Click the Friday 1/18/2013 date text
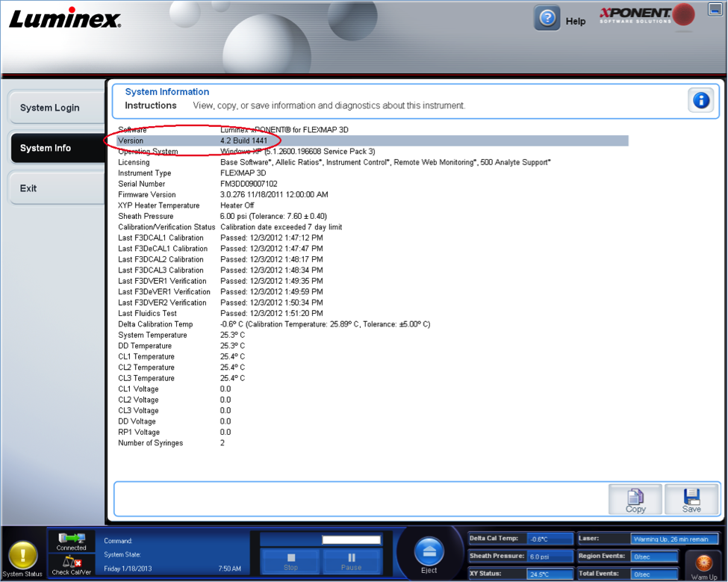Viewport: 728px width, 582px height. (128, 569)
